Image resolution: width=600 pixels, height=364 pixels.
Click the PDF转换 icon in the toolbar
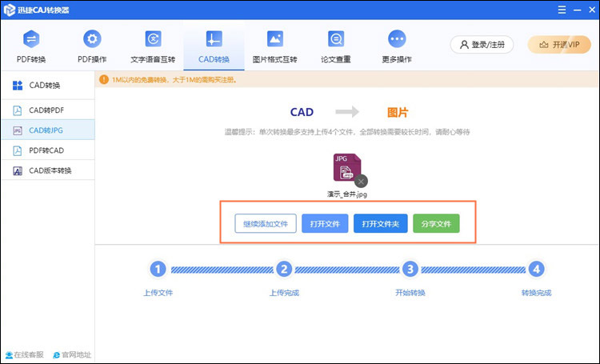coord(31,38)
